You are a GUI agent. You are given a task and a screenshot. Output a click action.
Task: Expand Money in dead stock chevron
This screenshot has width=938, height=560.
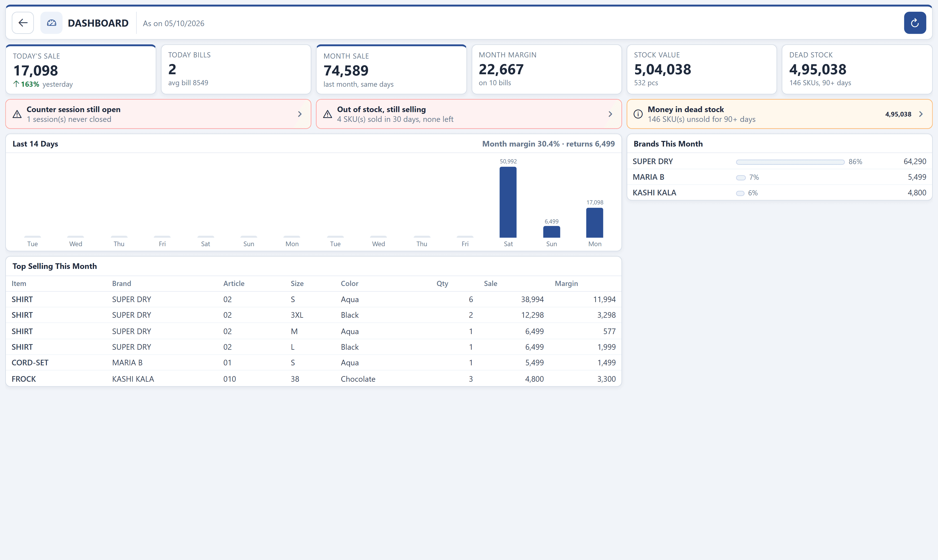pyautogui.click(x=921, y=114)
